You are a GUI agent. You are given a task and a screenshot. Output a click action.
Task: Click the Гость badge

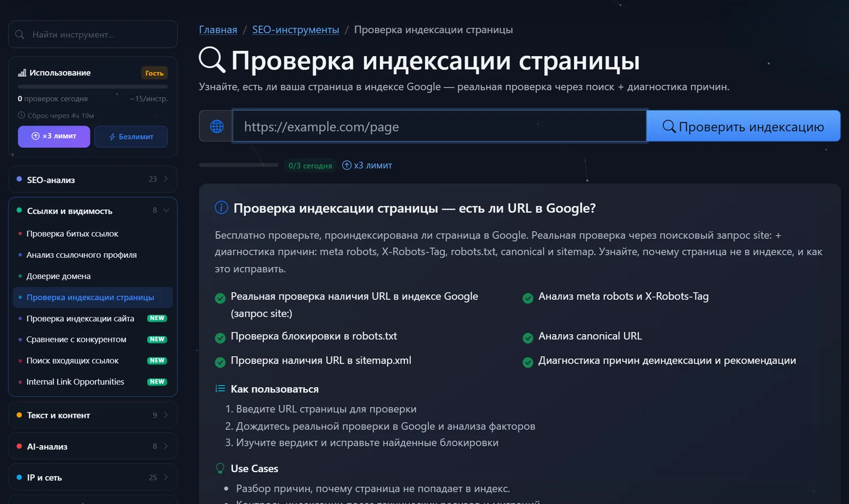pyautogui.click(x=154, y=73)
